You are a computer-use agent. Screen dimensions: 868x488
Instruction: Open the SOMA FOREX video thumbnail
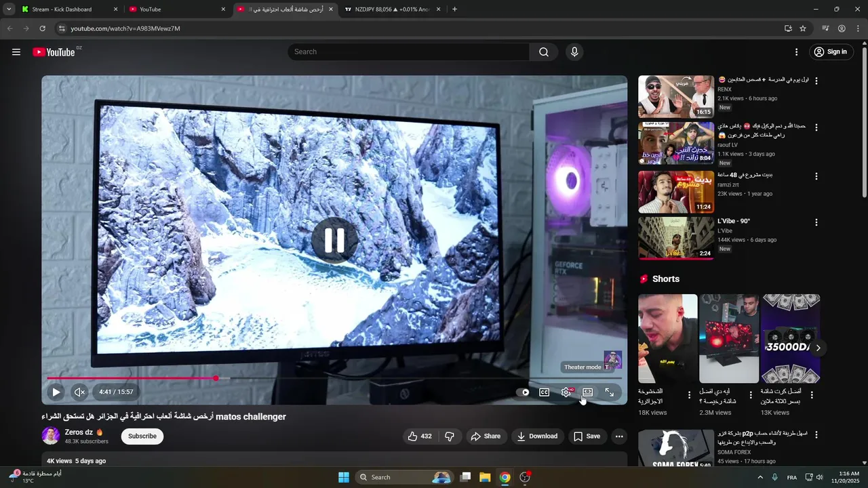point(676,448)
